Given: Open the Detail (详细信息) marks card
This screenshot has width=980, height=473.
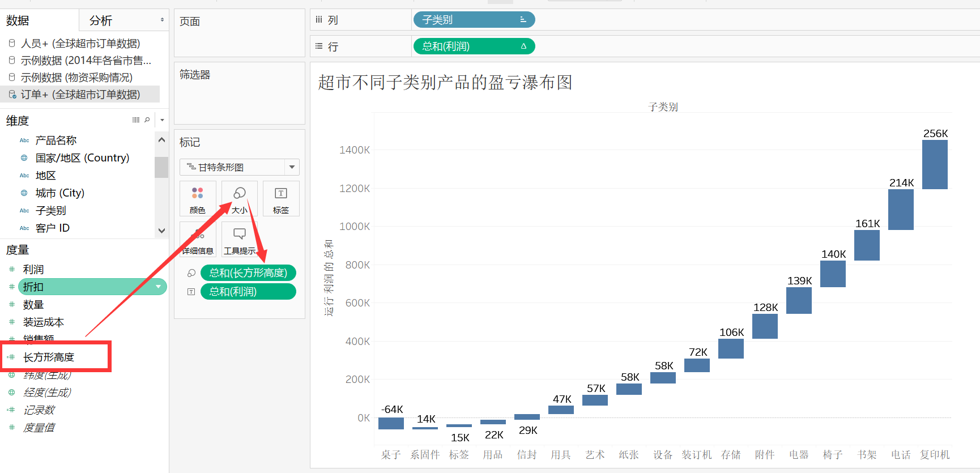Looking at the screenshot, I should (198, 240).
